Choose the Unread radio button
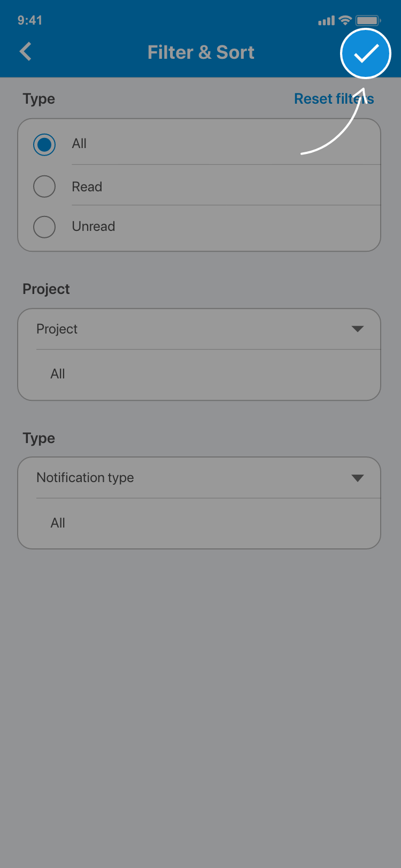Viewport: 401px width, 868px height. click(x=44, y=227)
